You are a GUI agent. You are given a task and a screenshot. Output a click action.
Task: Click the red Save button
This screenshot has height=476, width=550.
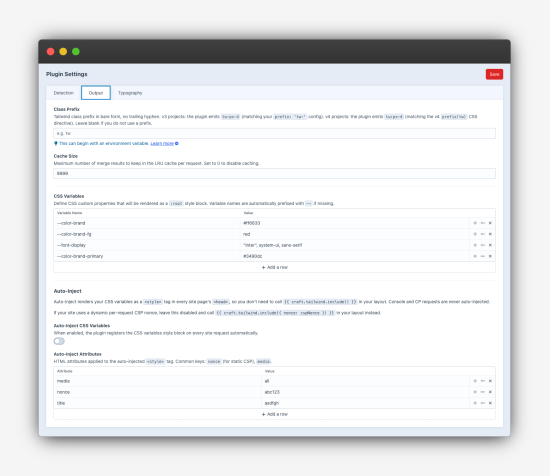pyautogui.click(x=494, y=74)
